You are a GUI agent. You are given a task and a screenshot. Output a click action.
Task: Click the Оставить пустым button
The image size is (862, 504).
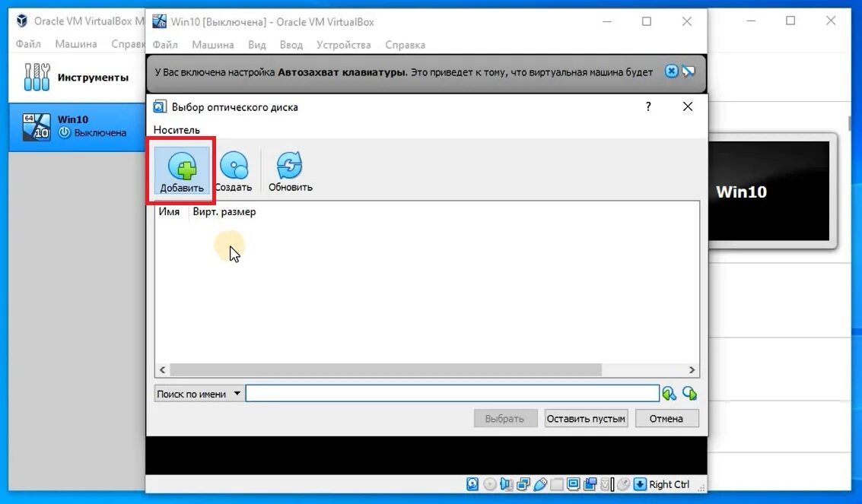pyautogui.click(x=586, y=418)
